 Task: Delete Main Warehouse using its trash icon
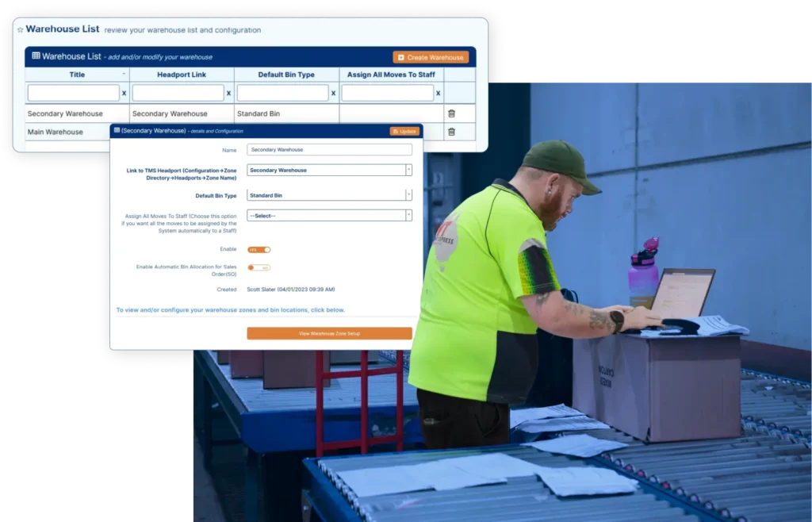(x=450, y=132)
